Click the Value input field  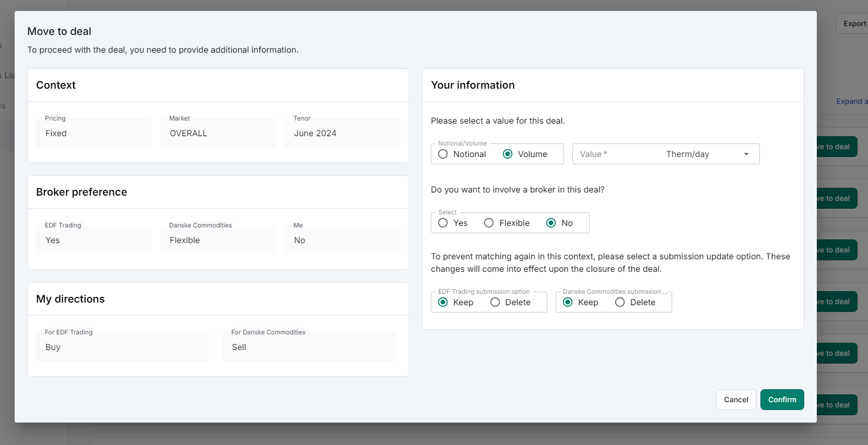[619, 154]
